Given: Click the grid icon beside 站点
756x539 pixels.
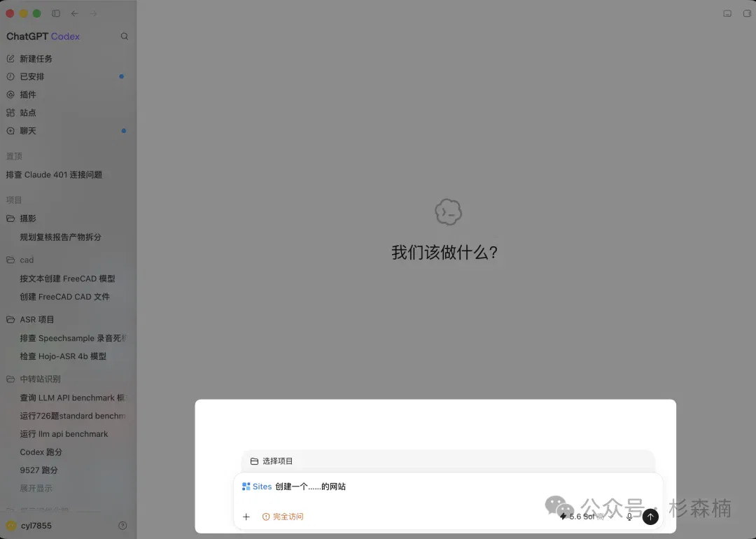Looking at the screenshot, I should (x=10, y=113).
